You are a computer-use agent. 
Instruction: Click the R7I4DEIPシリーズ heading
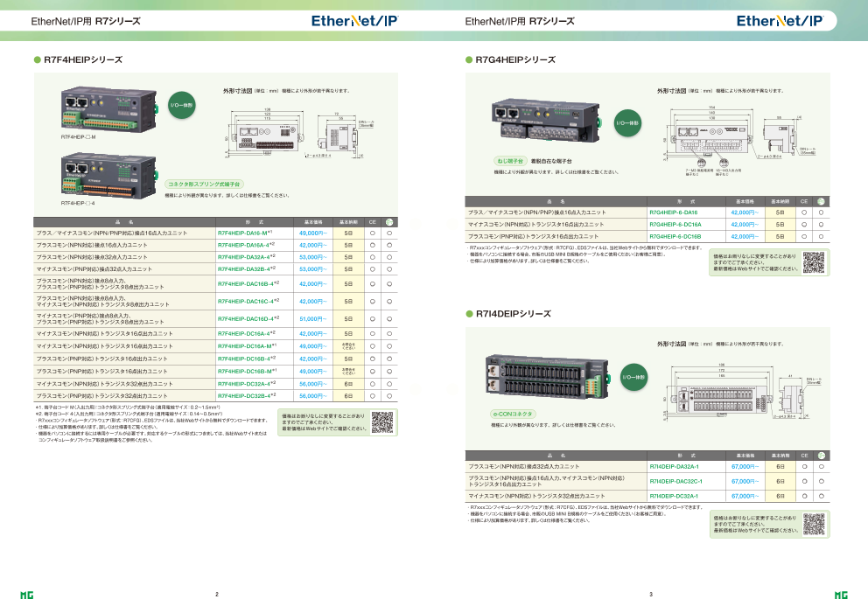(513, 314)
